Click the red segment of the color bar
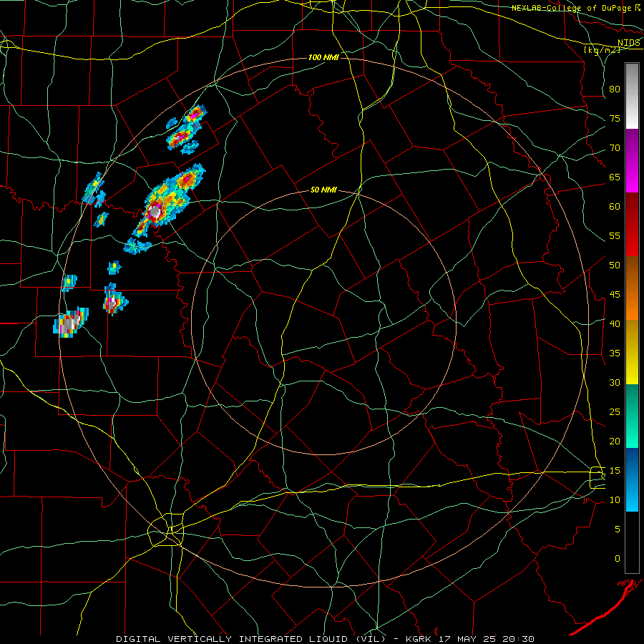 tap(632, 224)
